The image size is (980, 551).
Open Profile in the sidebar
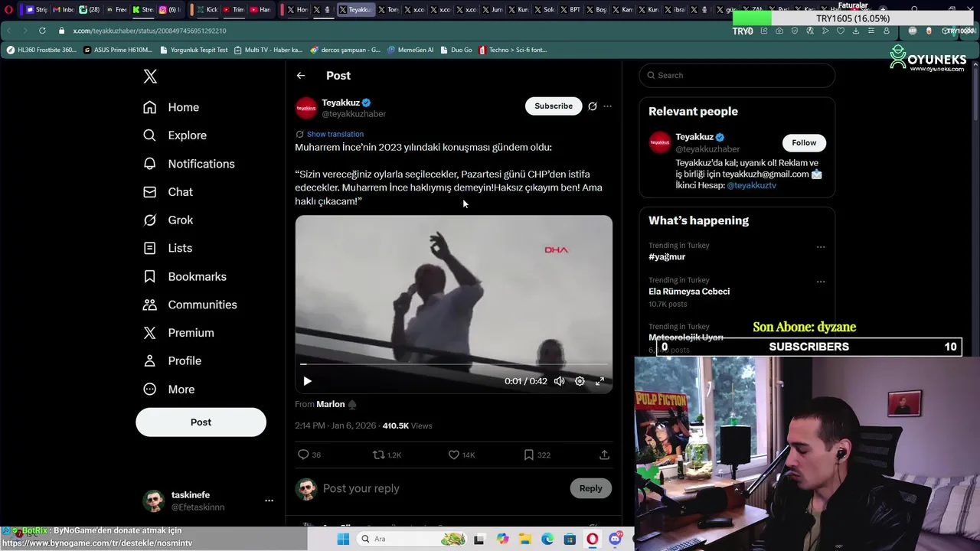[x=172, y=360]
